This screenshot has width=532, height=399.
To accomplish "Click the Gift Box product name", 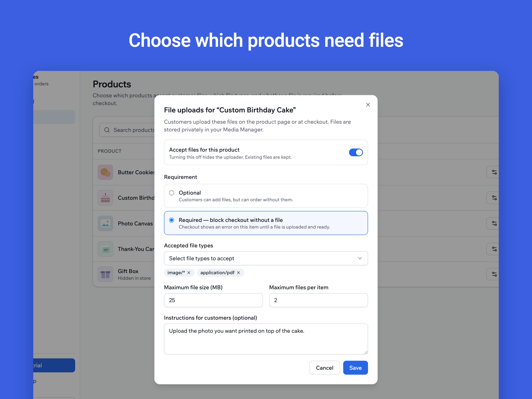I will pyautogui.click(x=128, y=271).
